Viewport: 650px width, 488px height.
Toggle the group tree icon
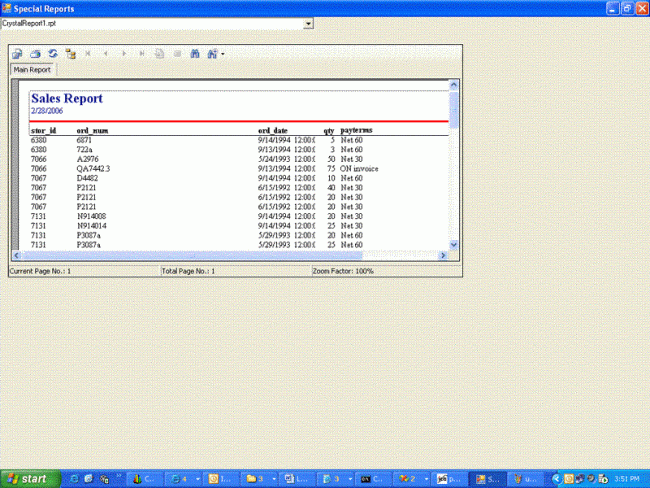click(x=70, y=54)
